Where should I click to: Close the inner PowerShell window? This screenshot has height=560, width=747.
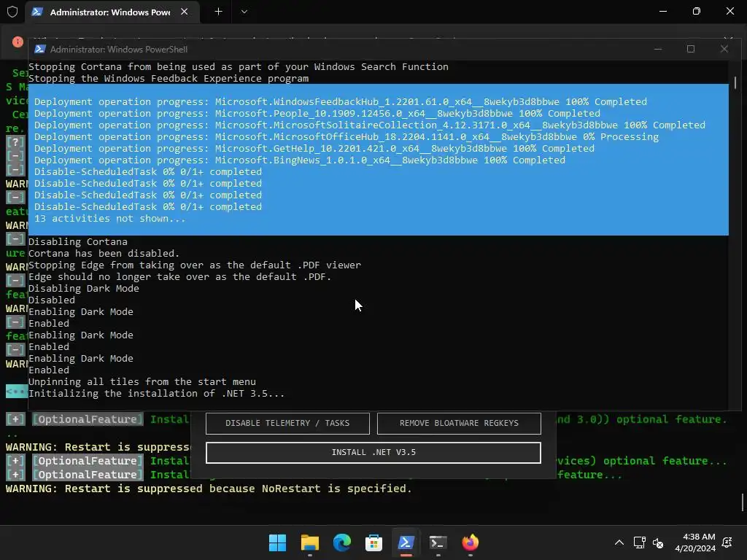point(724,49)
